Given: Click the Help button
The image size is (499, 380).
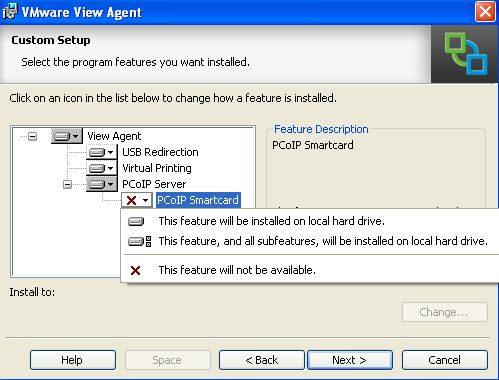Looking at the screenshot, I should [73, 360].
